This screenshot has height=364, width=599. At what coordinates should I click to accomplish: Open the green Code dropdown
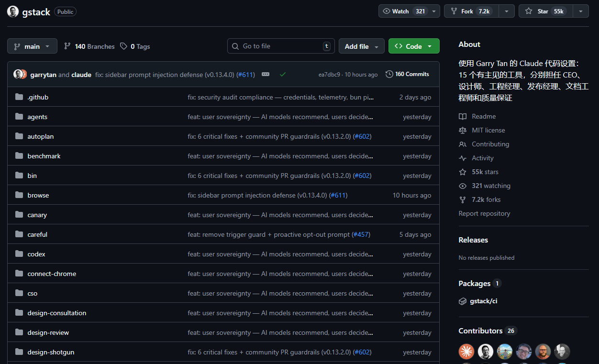coord(413,46)
